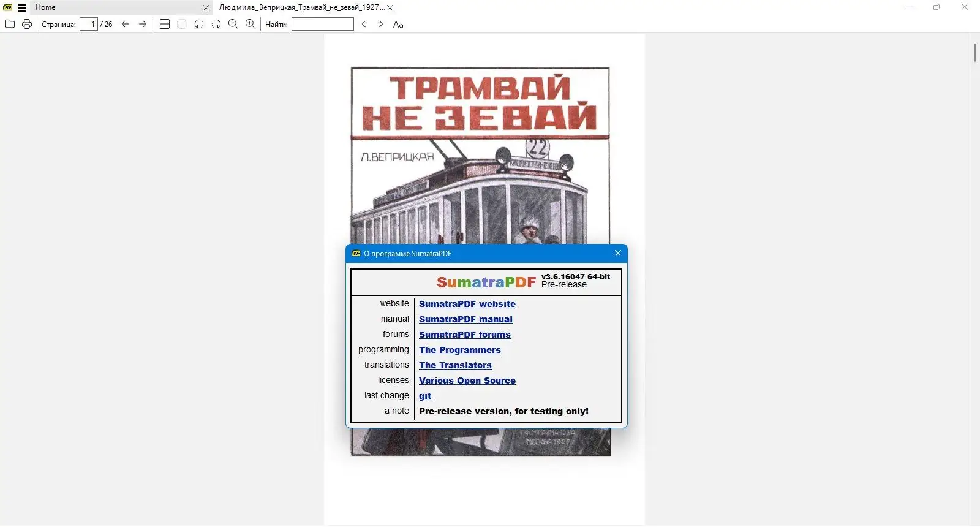This screenshot has height=527, width=980.
Task: Close the Людмила_Веприцкая document tab
Action: pos(390,7)
